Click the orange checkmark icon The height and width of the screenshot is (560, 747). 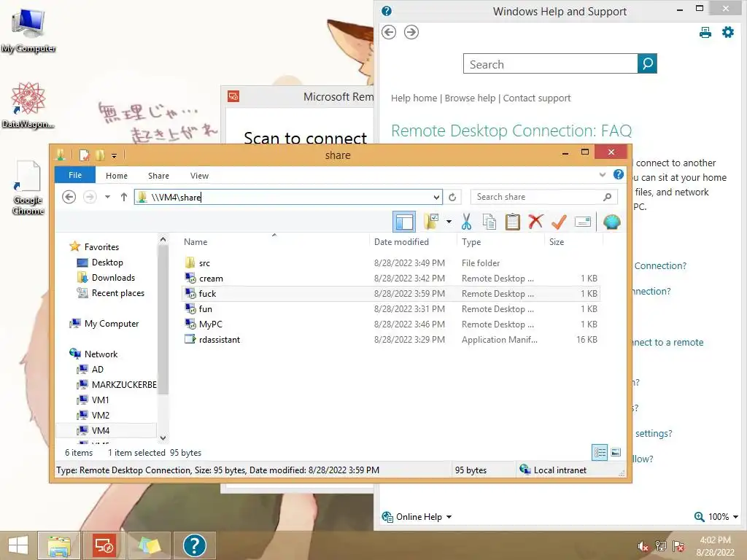coord(559,222)
